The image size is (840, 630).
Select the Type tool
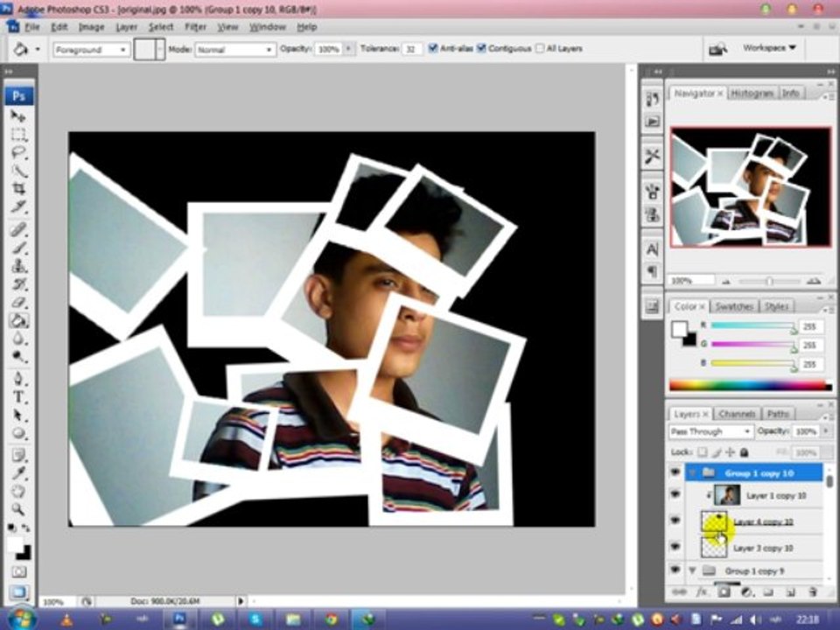coord(18,397)
